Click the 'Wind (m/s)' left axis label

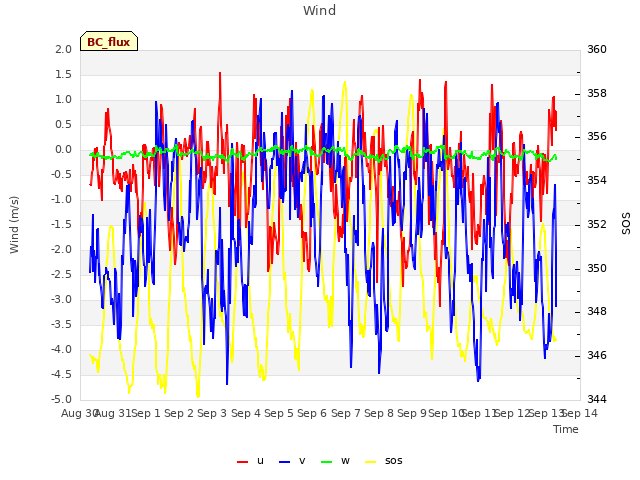click(x=14, y=225)
